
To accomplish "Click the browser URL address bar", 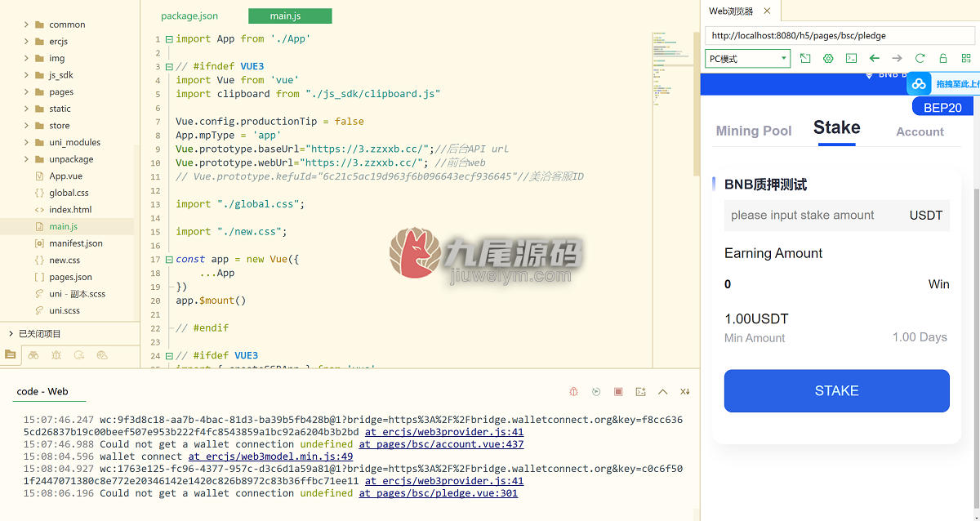I will 840,36.
